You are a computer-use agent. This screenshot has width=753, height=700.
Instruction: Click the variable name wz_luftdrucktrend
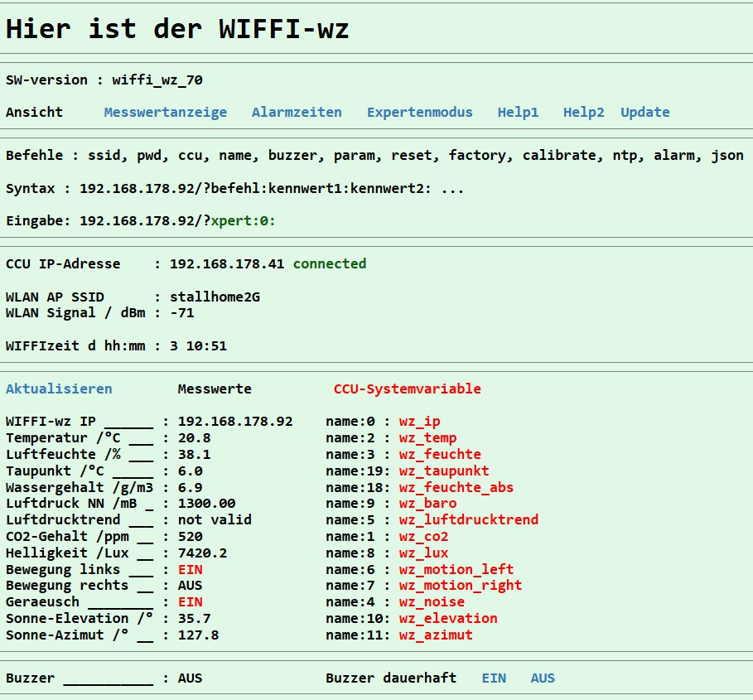(x=469, y=519)
